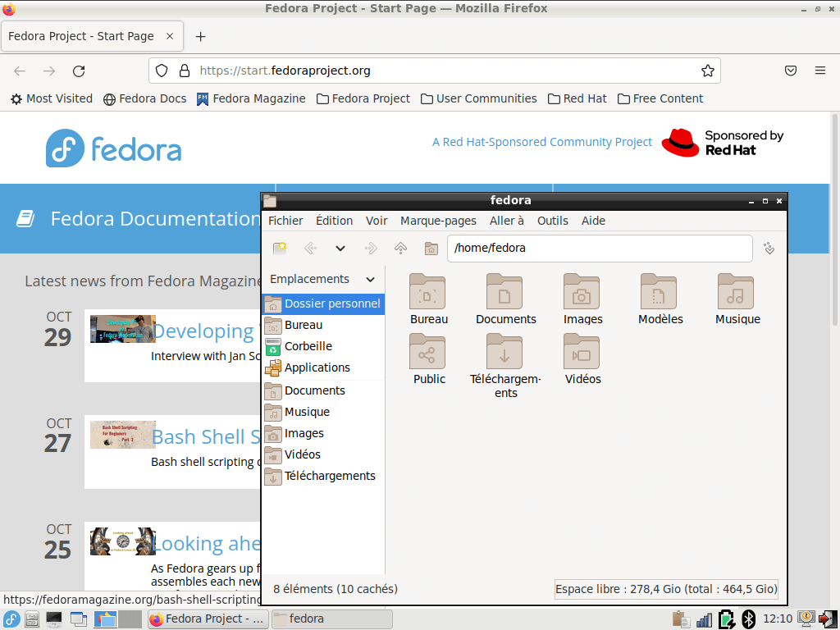Select Vidéos in the sidebar
This screenshot has height=630, width=840.
pos(323,454)
